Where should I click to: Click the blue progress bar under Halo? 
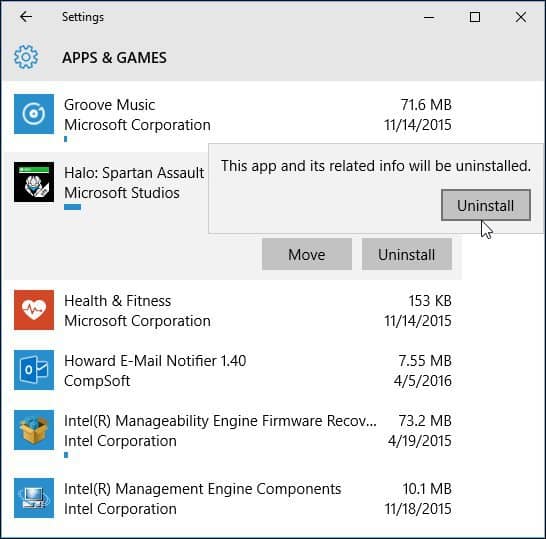pos(72,207)
